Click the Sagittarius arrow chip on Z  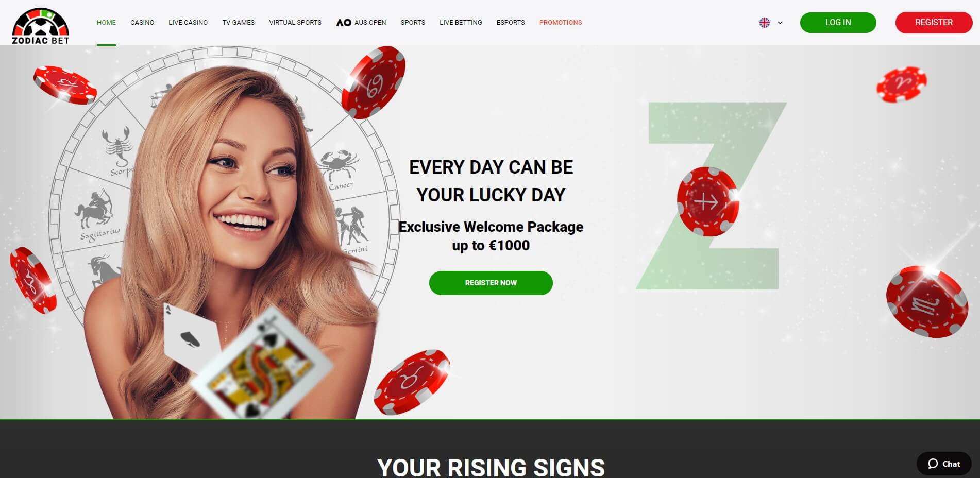708,201
